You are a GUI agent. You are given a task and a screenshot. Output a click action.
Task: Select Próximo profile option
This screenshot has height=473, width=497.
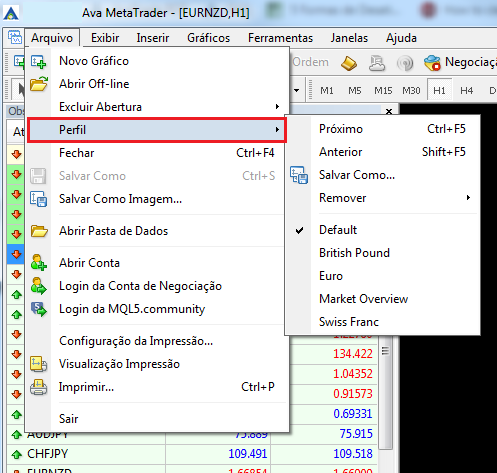tap(382, 129)
